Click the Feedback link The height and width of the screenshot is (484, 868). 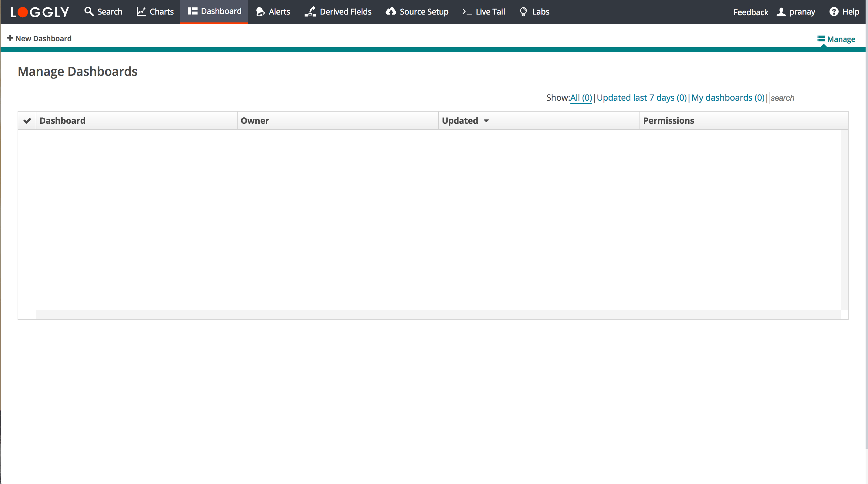(750, 12)
